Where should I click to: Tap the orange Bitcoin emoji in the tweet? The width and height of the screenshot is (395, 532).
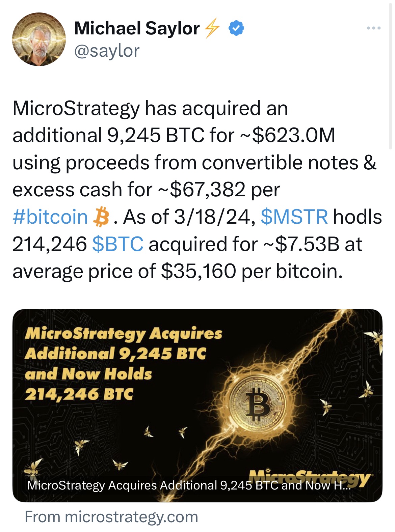101,217
